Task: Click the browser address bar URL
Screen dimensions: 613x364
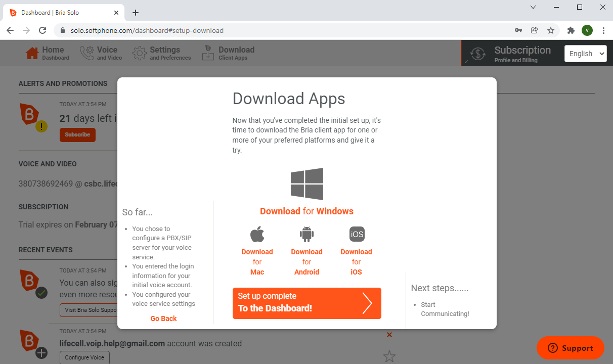Action: coord(147,30)
